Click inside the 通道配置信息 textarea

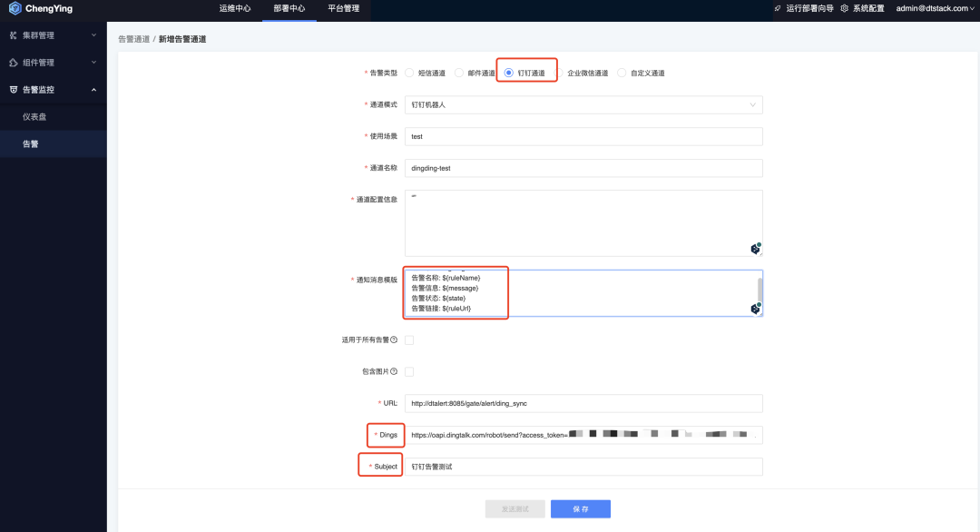(583, 223)
